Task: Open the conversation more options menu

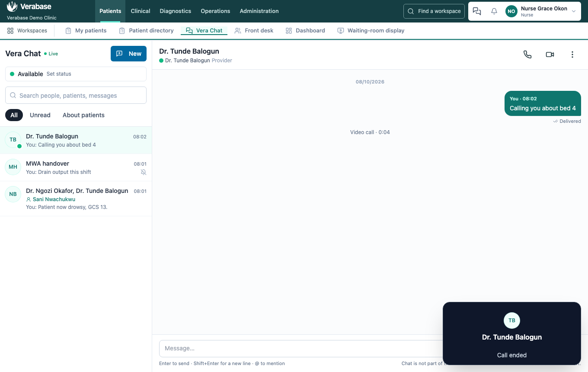Action: coord(572,55)
